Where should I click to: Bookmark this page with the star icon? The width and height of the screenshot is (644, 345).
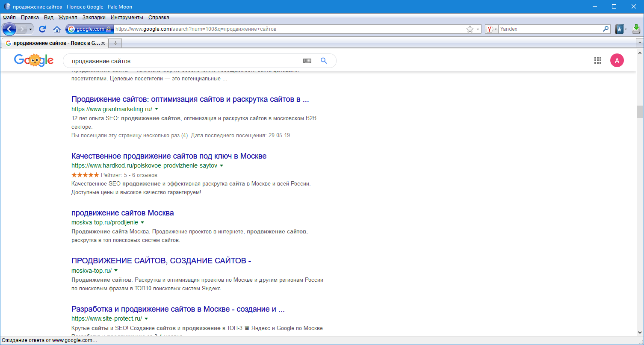(470, 29)
